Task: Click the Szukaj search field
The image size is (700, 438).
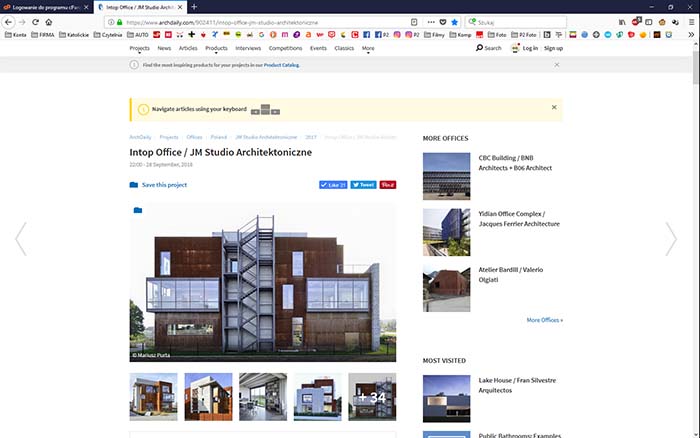Action: (516, 22)
